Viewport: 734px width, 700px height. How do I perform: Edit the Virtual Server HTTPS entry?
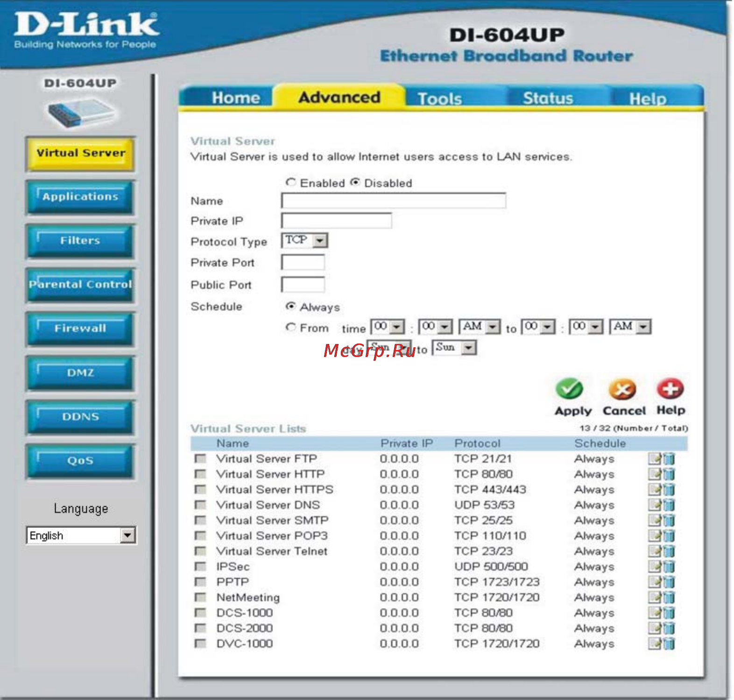coord(656,490)
